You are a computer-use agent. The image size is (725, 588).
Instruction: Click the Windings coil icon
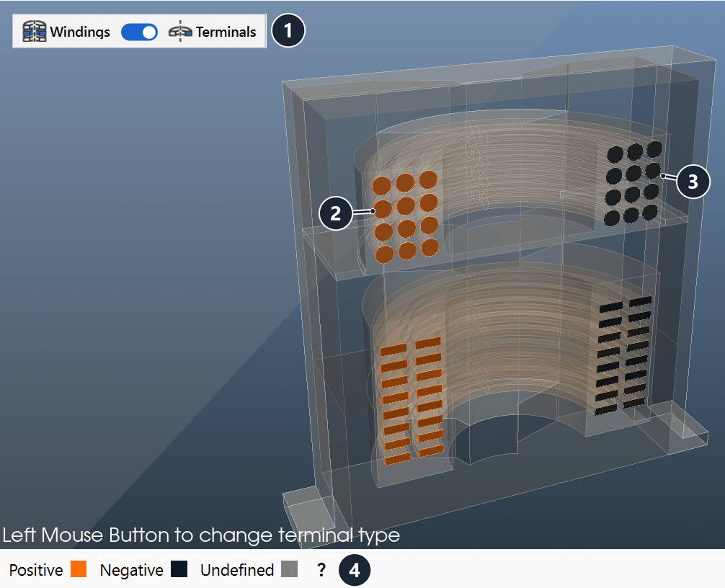coord(35,32)
